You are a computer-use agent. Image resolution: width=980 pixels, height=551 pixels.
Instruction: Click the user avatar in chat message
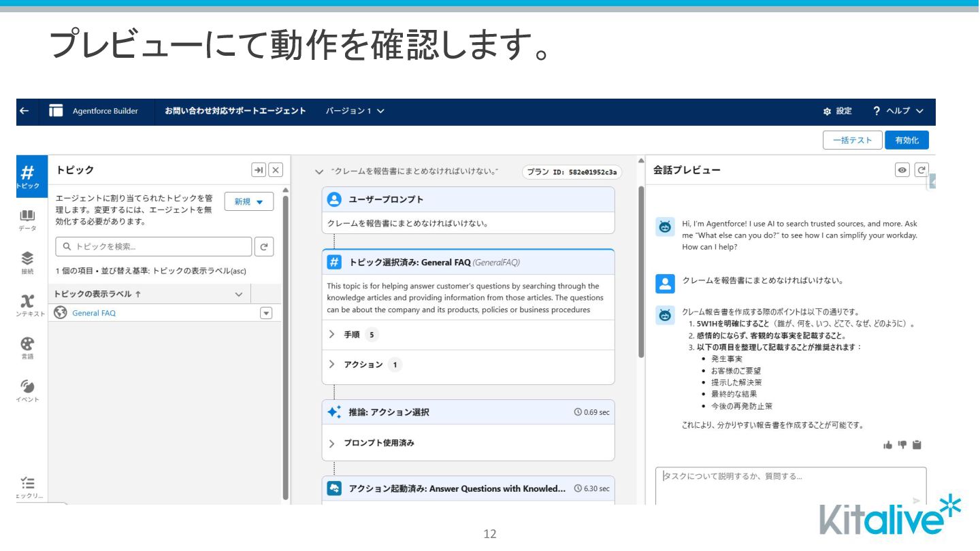(x=665, y=284)
